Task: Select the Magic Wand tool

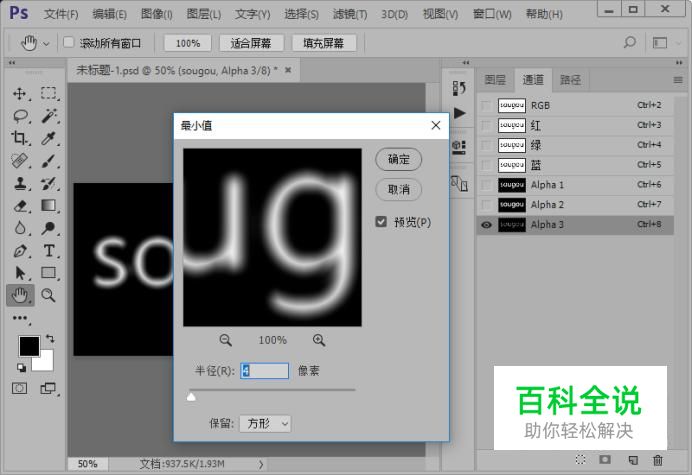Action: [x=48, y=116]
